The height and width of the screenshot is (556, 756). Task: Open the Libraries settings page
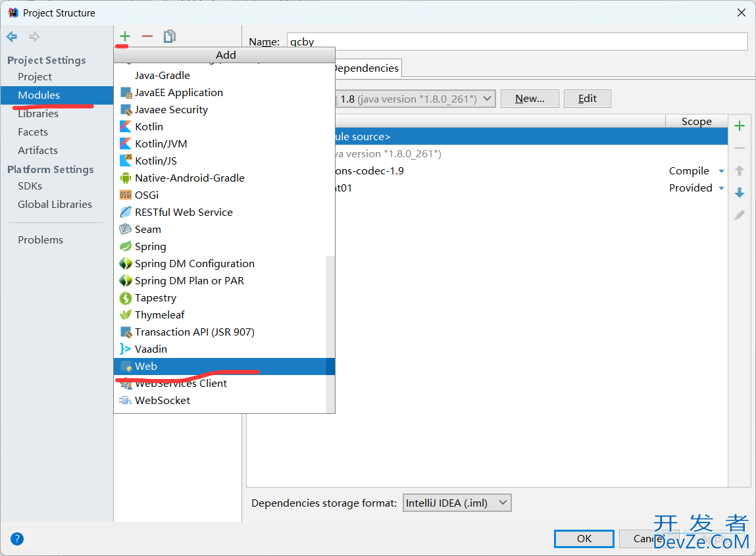57,114
